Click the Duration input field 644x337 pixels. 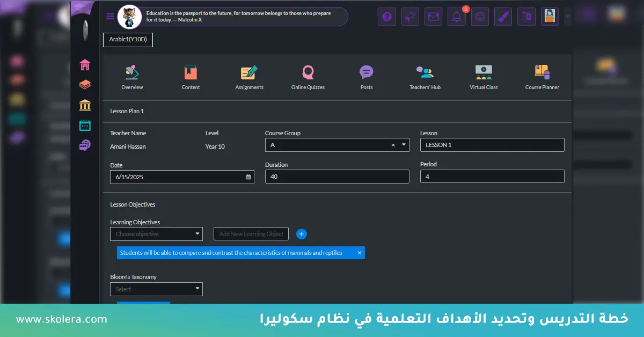click(x=337, y=177)
